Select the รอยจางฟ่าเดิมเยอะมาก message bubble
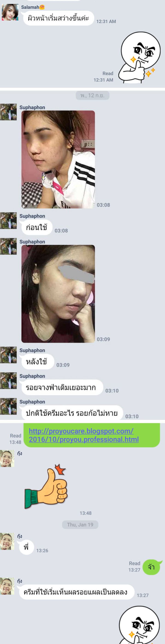This screenshot has height=644, width=165. pyautogui.click(x=61, y=387)
